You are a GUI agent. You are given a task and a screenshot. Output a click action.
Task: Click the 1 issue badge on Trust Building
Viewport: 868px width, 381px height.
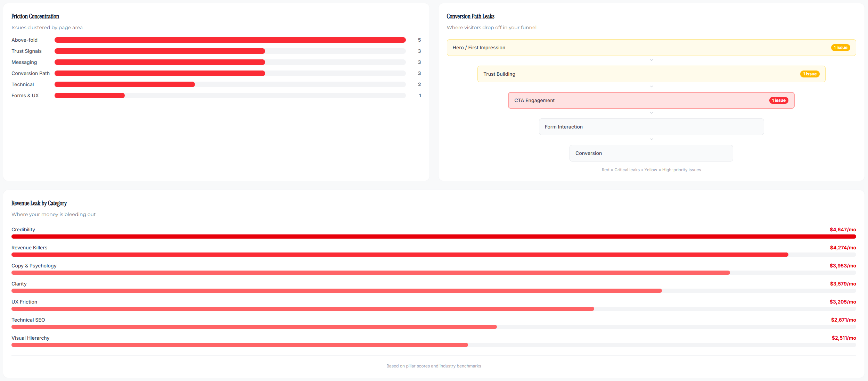[x=810, y=74]
